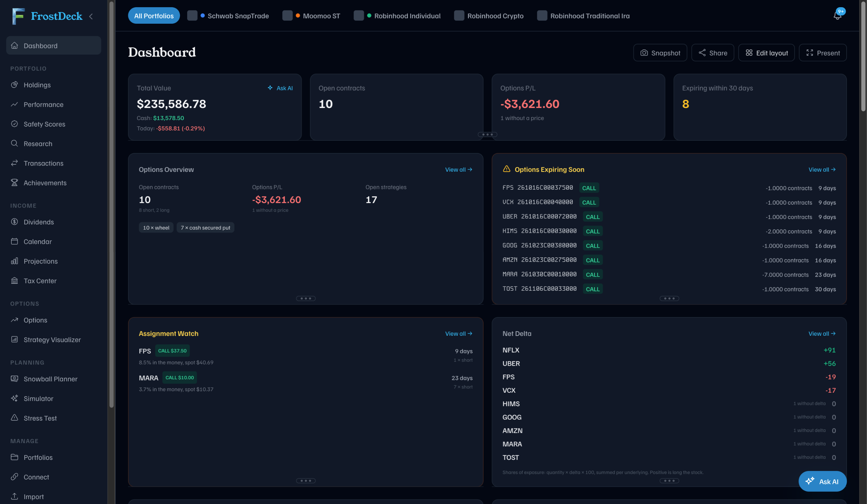867x504 pixels.
Task: Open the Holdings pie chart icon
Action: pos(14,85)
